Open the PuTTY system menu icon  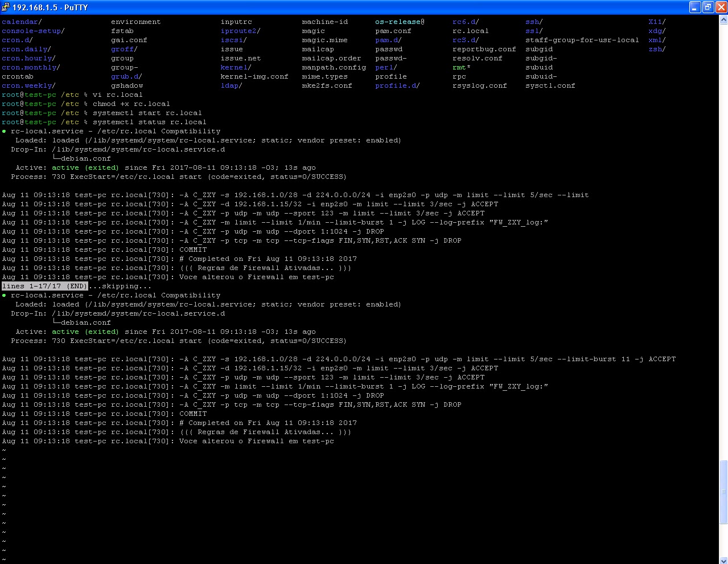[6, 7]
